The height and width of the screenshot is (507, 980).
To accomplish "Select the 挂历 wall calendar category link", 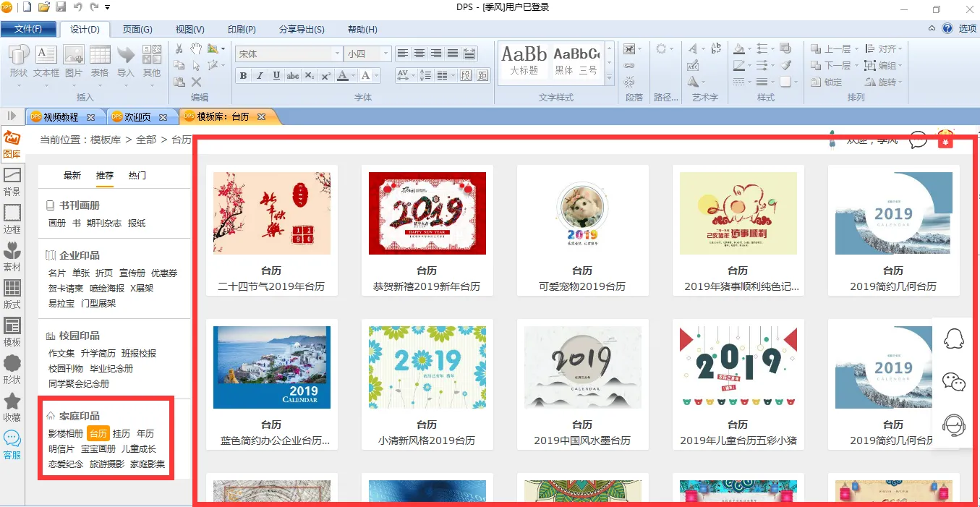I will (x=122, y=434).
